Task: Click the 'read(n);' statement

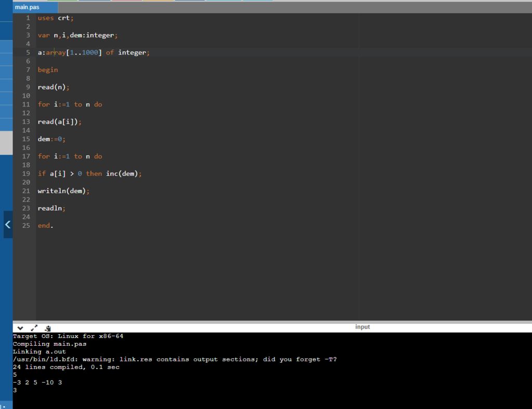Action: pyautogui.click(x=54, y=87)
